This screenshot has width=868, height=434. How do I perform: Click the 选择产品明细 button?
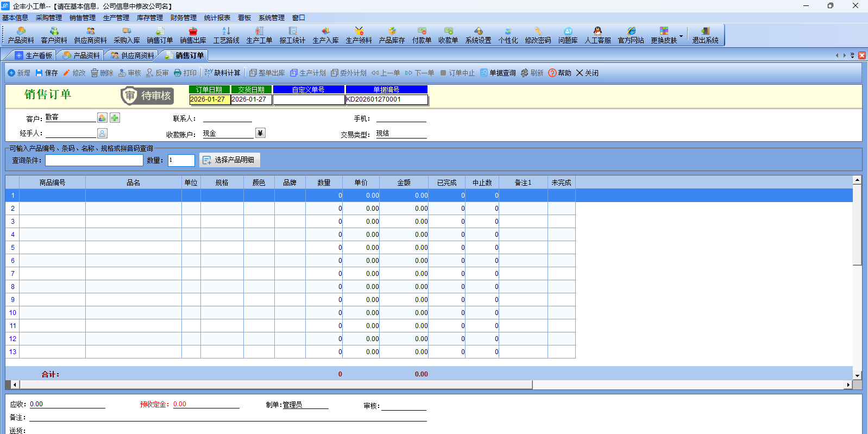pyautogui.click(x=229, y=160)
